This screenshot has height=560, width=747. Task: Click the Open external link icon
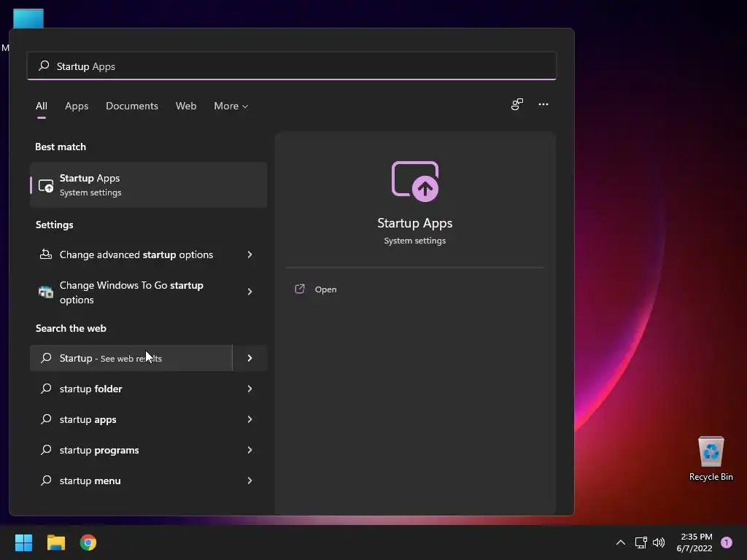tap(300, 289)
